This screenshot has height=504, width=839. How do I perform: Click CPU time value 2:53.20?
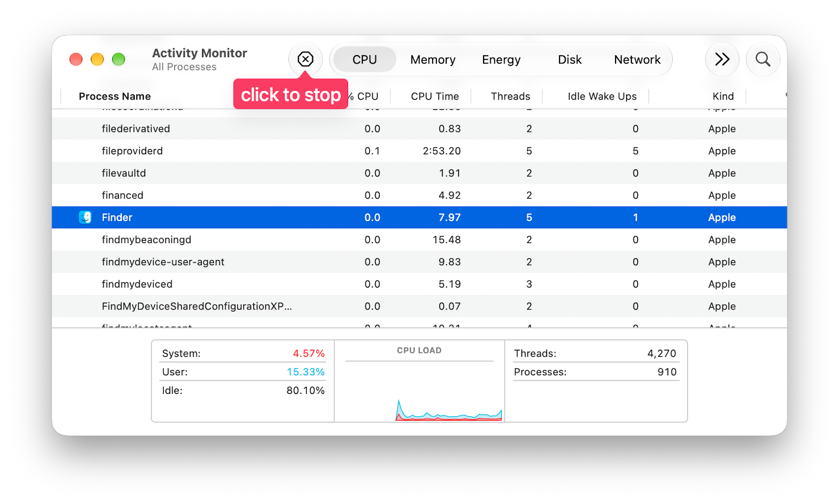click(442, 151)
